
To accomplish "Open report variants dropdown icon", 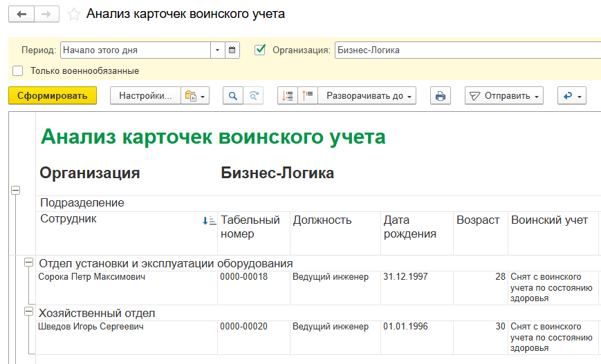I will (195, 96).
